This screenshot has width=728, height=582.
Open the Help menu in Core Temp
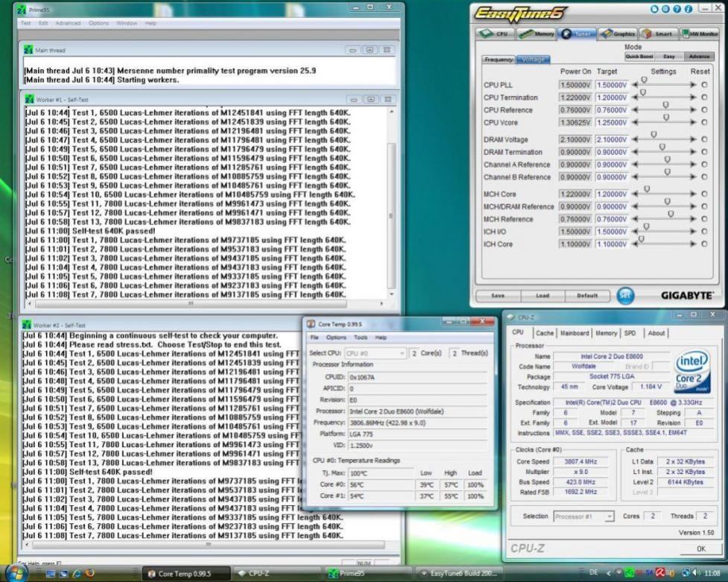pyautogui.click(x=381, y=338)
